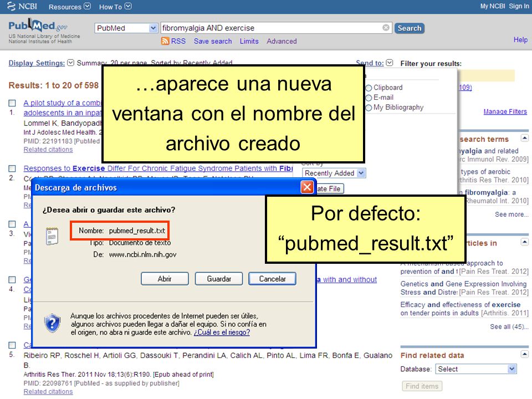
Task: Open the Manage Filters link
Action: click(505, 111)
